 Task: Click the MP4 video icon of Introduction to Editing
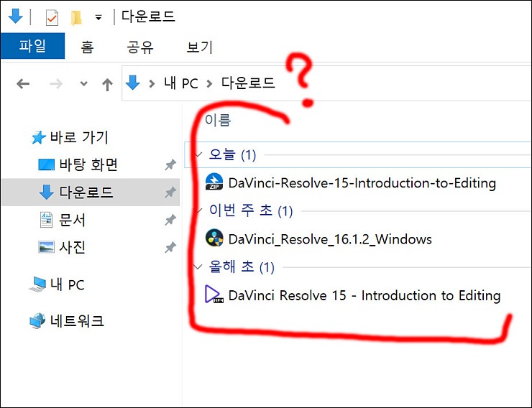tap(214, 294)
